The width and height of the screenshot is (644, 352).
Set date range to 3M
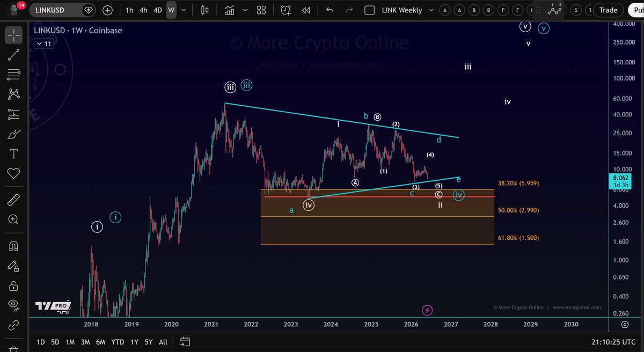[85, 342]
